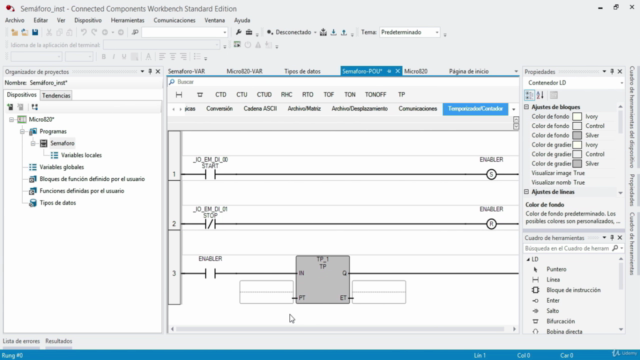
Task: Click the Open project icon
Action: coord(25,32)
